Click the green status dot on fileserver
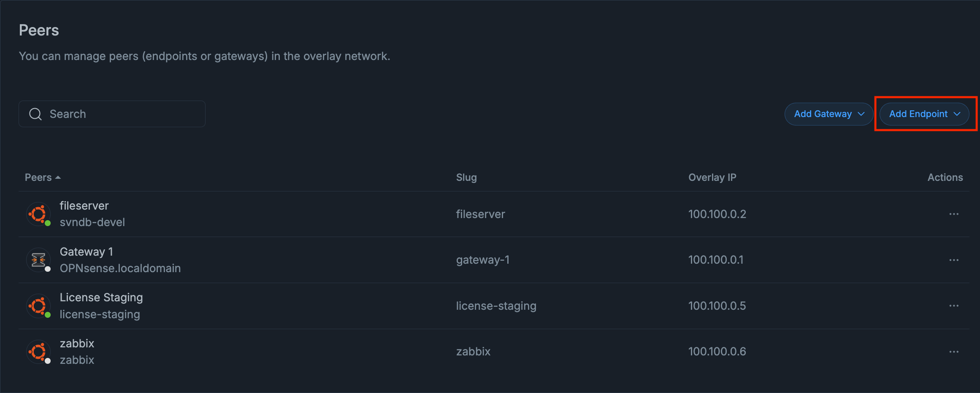The image size is (980, 393). pyautogui.click(x=49, y=222)
